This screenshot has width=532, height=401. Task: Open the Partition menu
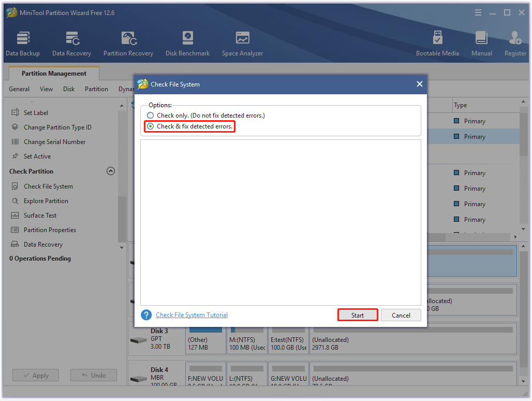pos(96,89)
